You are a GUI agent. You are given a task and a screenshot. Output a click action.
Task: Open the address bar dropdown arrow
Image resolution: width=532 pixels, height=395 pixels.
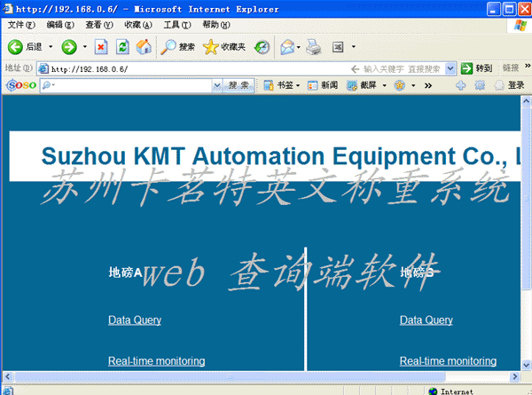pos(450,68)
